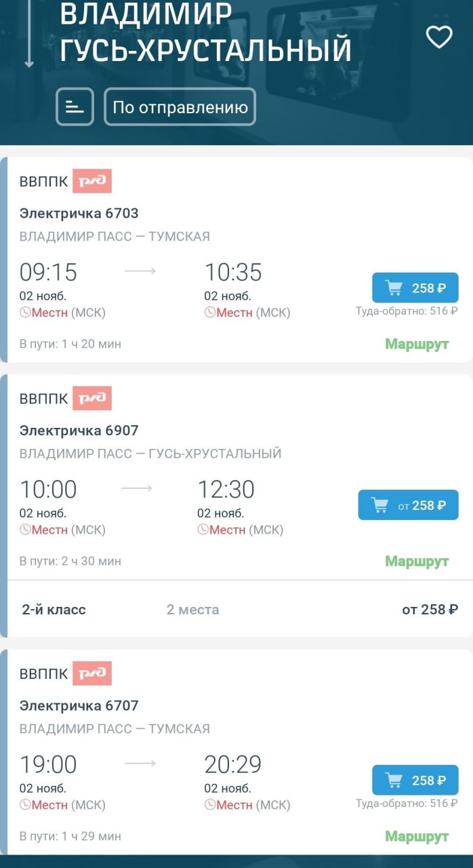Screen dimensions: 473x868
Task: Open Маршрут link for Электричка 6907
Action: click(417, 561)
